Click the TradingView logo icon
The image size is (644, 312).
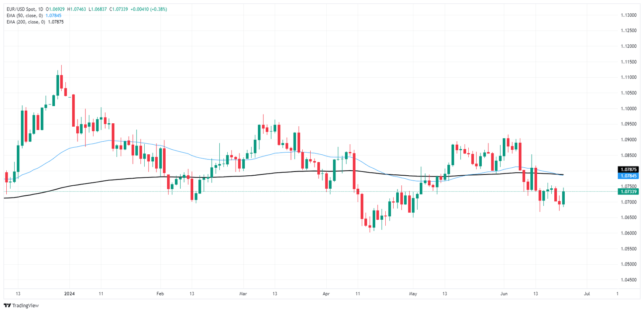click(x=8, y=305)
